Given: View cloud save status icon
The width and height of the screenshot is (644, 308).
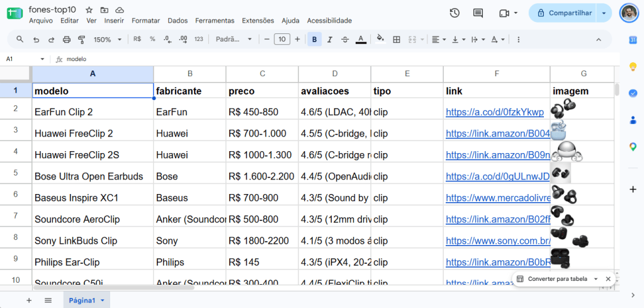Looking at the screenshot, I should (120, 10).
